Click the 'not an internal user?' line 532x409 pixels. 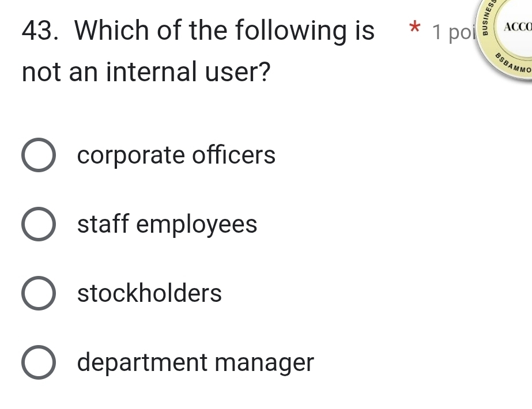click(x=146, y=72)
